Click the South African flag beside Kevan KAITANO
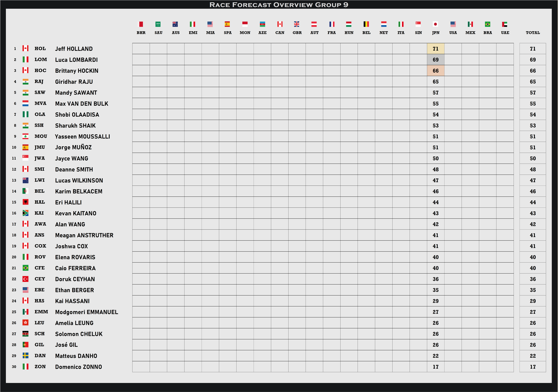This screenshot has width=558, height=392. (25, 213)
